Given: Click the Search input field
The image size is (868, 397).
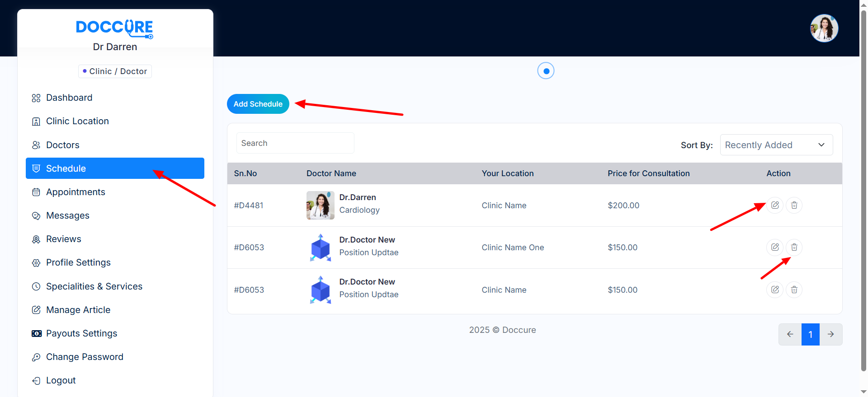Looking at the screenshot, I should click(x=295, y=143).
